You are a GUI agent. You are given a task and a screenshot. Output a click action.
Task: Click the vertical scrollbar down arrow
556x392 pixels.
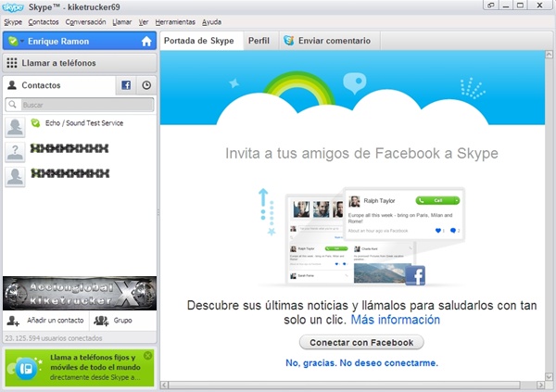click(549, 377)
